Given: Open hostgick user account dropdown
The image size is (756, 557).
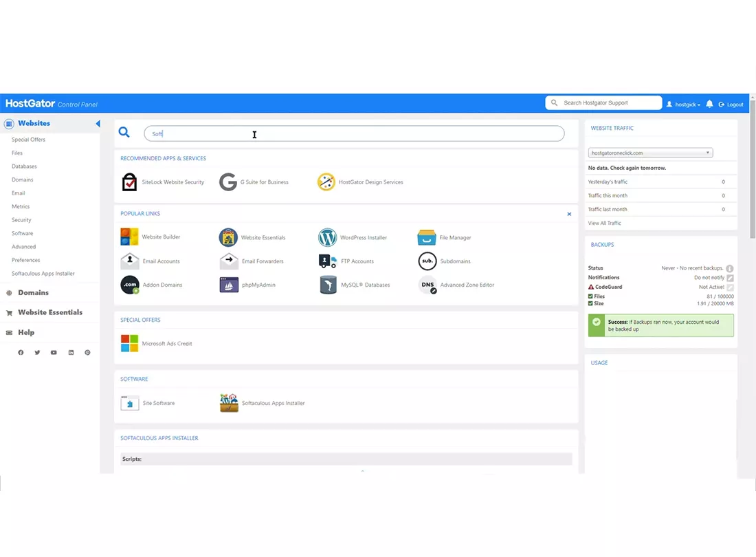Looking at the screenshot, I should (683, 104).
